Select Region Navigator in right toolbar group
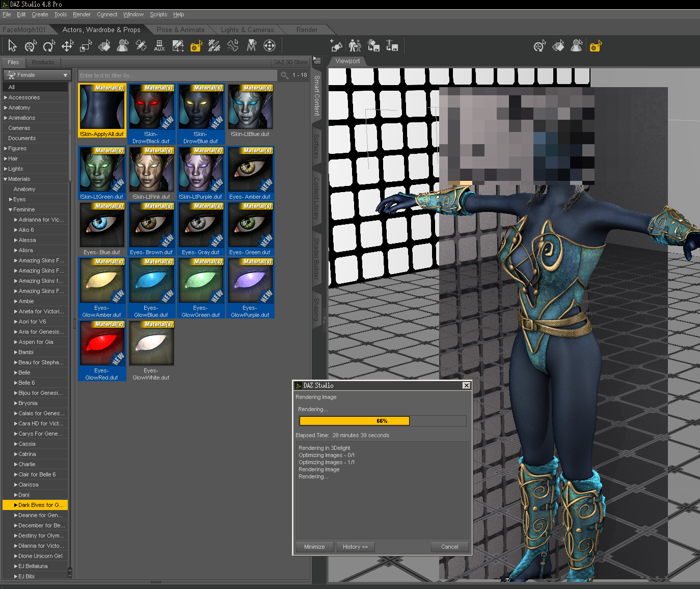This screenshot has width=700, height=589. click(577, 46)
